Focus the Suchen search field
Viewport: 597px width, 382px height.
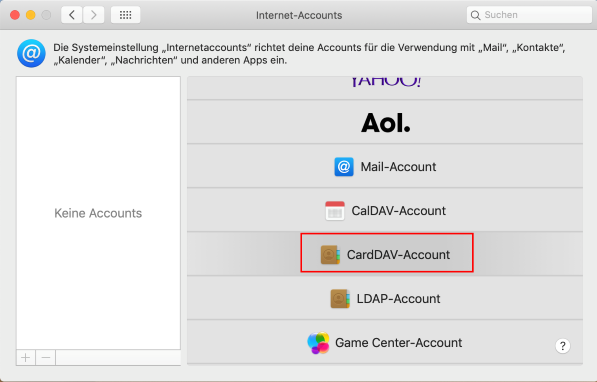click(x=529, y=15)
